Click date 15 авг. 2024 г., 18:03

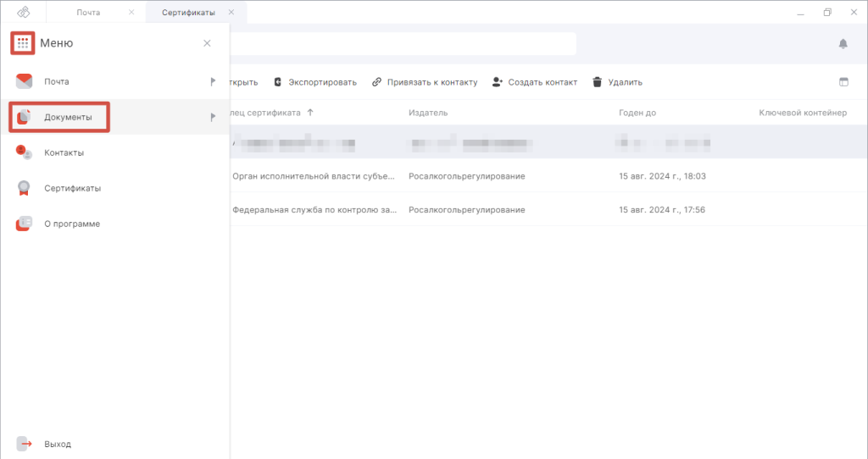tap(662, 176)
